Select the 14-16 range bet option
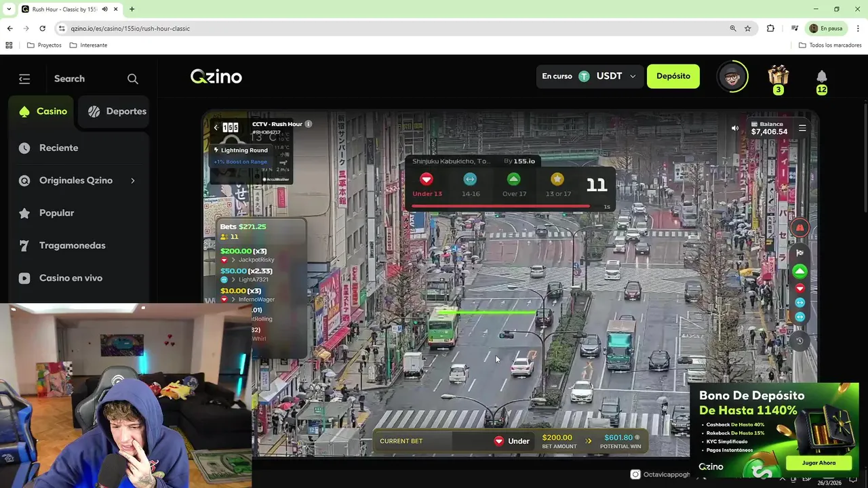The image size is (868, 488). click(470, 185)
